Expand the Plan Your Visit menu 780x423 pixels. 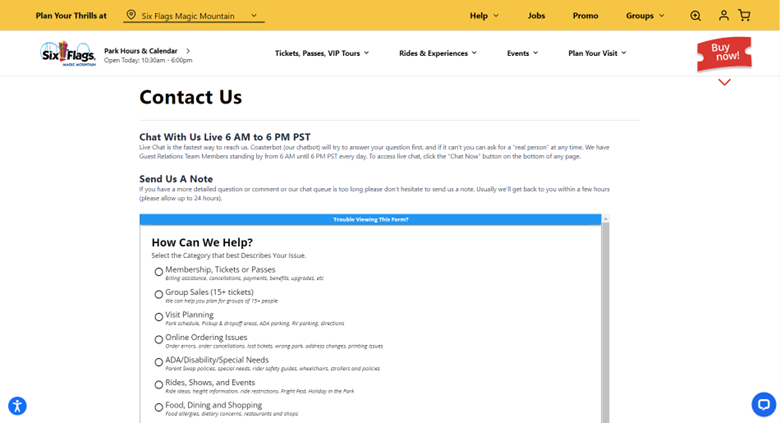tap(597, 53)
